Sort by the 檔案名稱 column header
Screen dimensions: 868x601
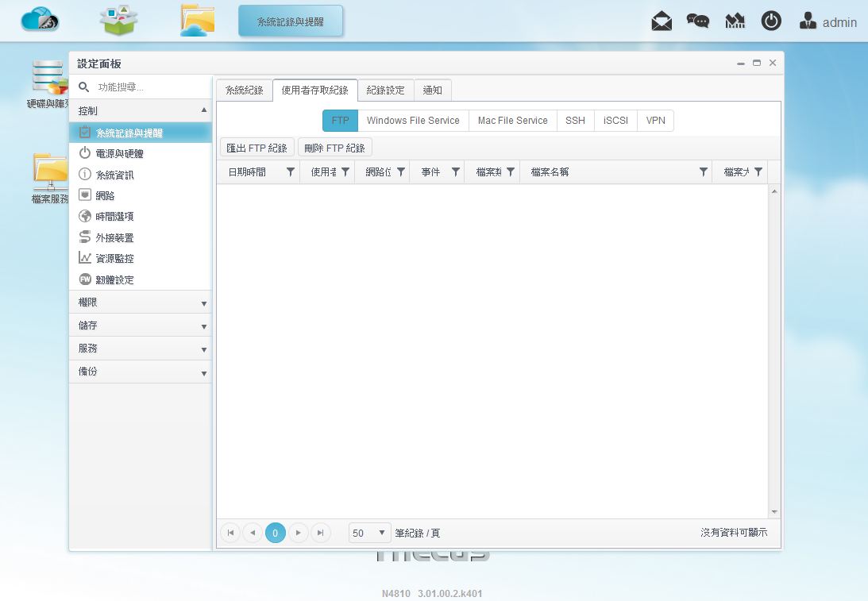pos(550,172)
